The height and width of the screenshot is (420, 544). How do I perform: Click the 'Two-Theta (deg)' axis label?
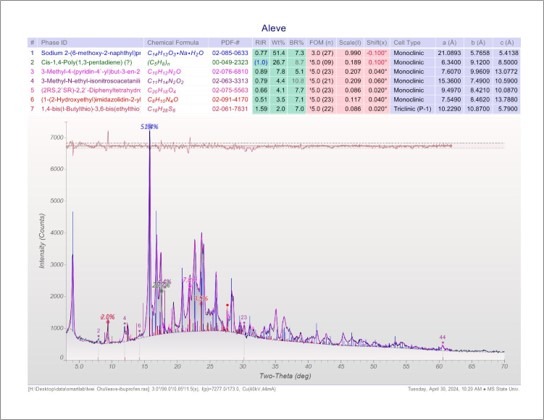click(285, 376)
